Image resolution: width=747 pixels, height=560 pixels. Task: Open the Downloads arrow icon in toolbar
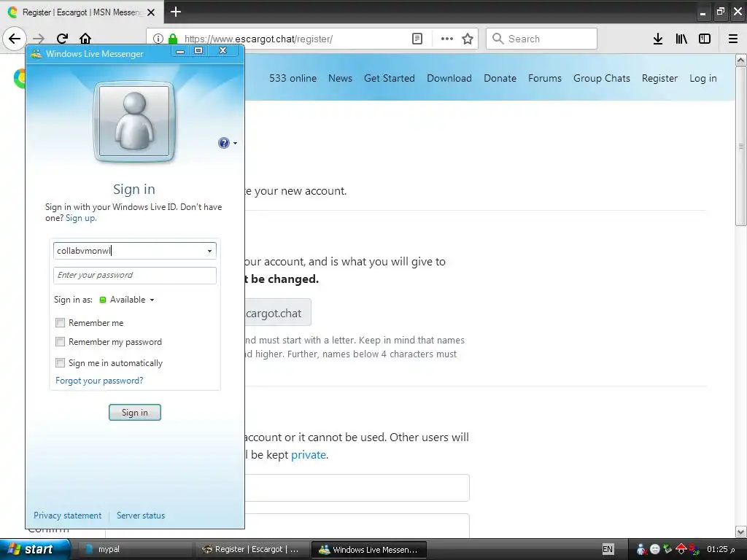658,39
